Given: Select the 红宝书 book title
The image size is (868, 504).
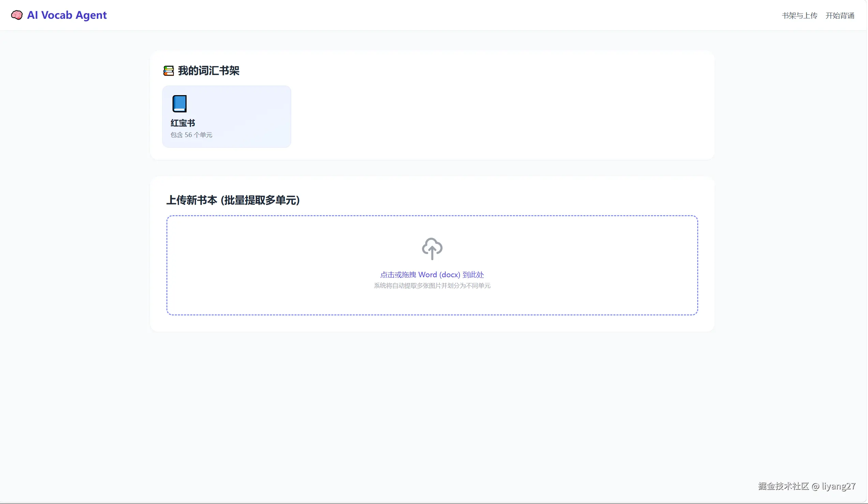Looking at the screenshot, I should [x=183, y=123].
